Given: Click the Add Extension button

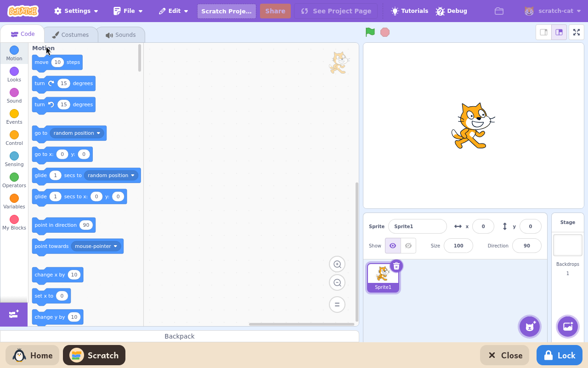Looking at the screenshot, I should click(x=14, y=314).
